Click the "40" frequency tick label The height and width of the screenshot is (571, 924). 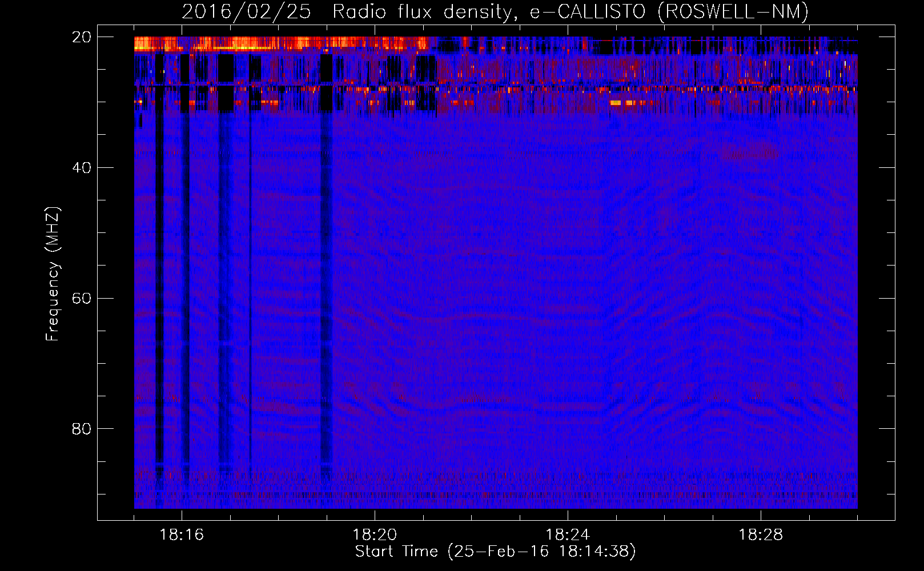point(82,168)
